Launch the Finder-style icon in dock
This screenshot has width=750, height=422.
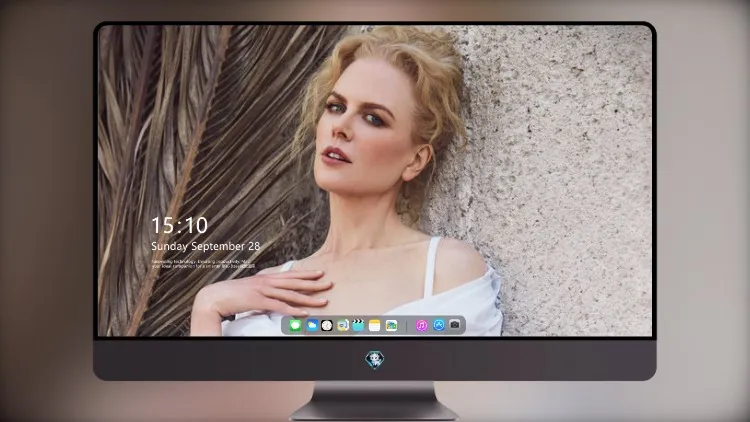click(x=342, y=326)
